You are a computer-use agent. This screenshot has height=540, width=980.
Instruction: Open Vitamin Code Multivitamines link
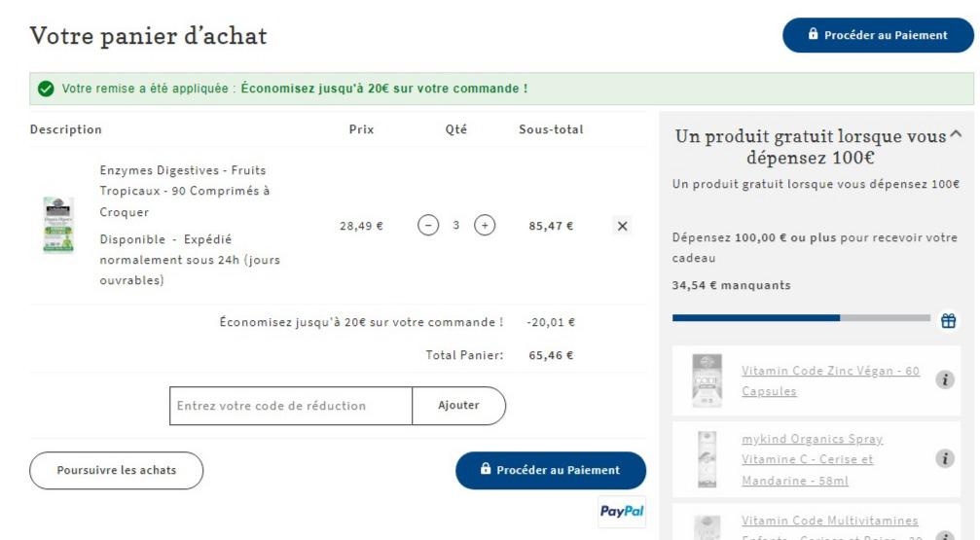tap(830, 521)
